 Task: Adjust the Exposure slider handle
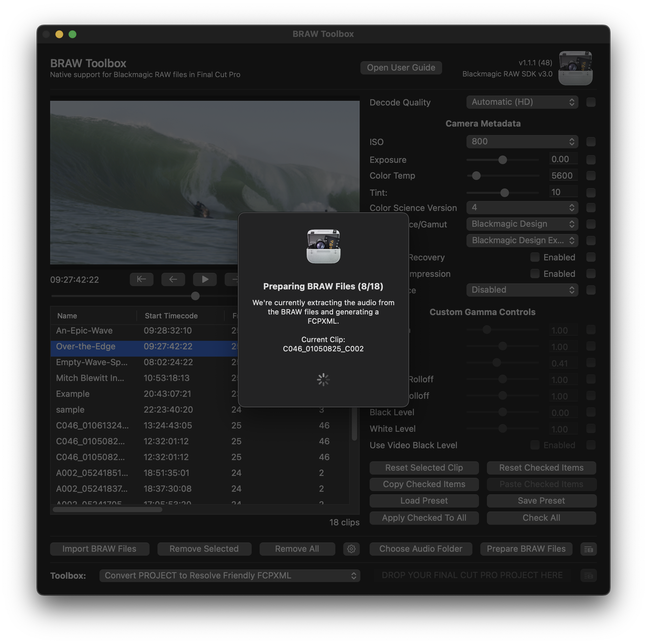click(502, 160)
